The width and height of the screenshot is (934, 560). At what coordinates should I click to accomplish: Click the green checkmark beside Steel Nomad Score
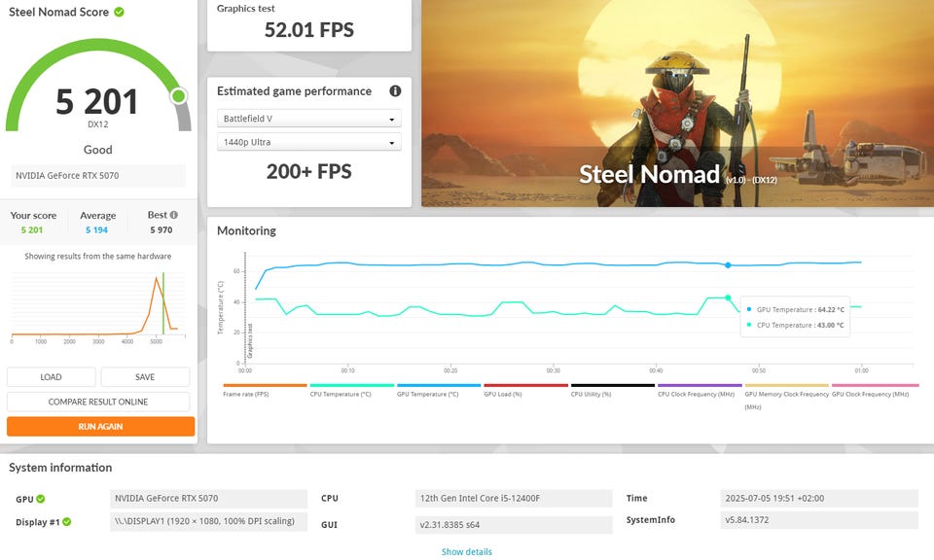(x=119, y=12)
